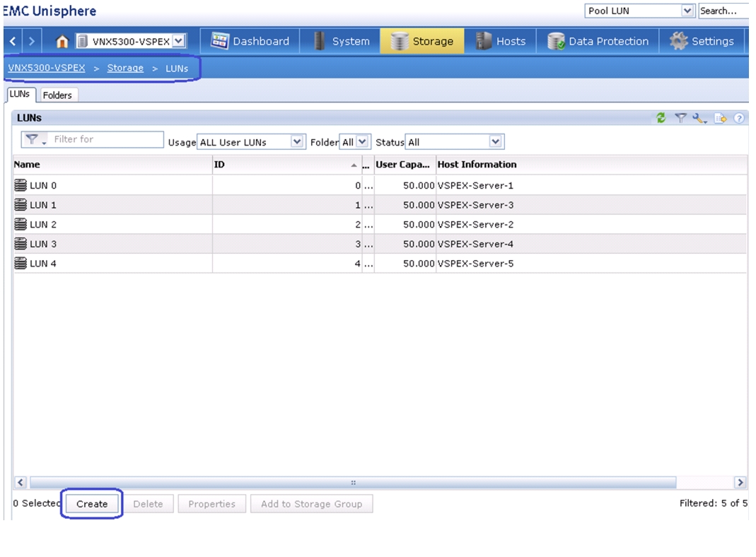Viewport: 756px width, 557px height.
Task: Click the Properties button
Action: coord(211,504)
